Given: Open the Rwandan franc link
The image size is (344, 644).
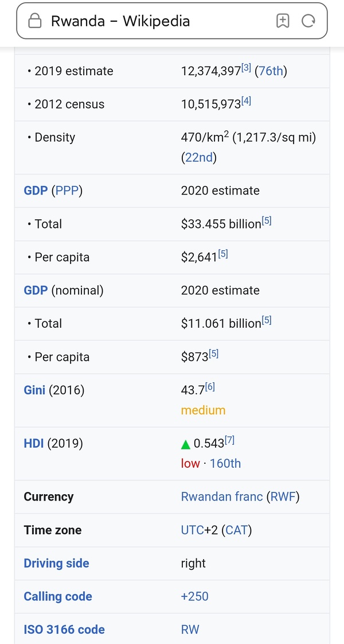Looking at the screenshot, I should pyautogui.click(x=222, y=496).
